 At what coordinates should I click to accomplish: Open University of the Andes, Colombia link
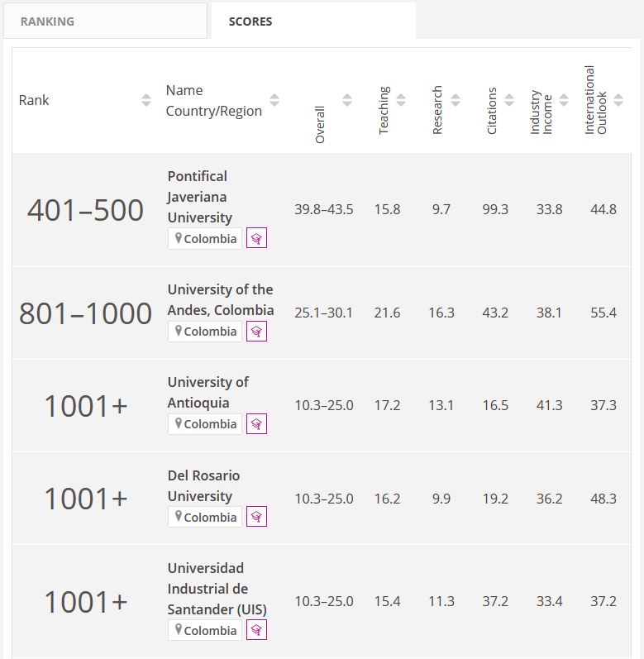[x=220, y=300]
